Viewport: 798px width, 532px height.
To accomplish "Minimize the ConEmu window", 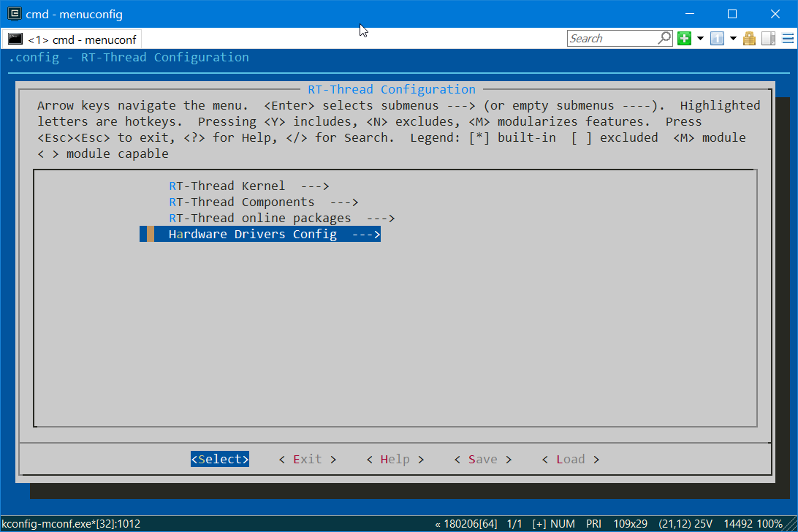I will (x=690, y=14).
